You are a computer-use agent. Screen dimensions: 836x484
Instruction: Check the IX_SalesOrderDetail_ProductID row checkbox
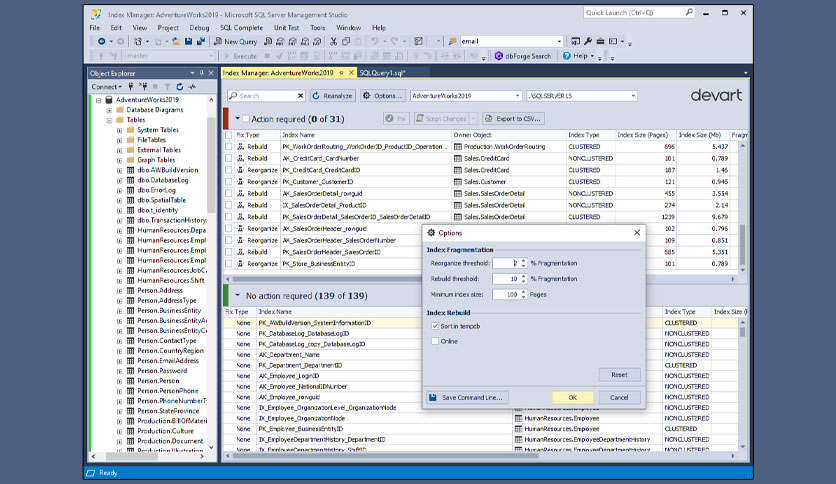click(229, 205)
